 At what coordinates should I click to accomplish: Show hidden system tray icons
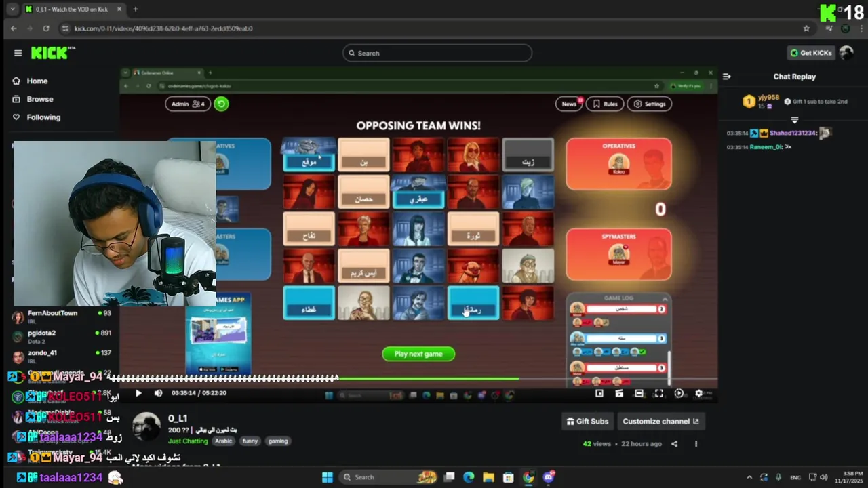pos(749,477)
